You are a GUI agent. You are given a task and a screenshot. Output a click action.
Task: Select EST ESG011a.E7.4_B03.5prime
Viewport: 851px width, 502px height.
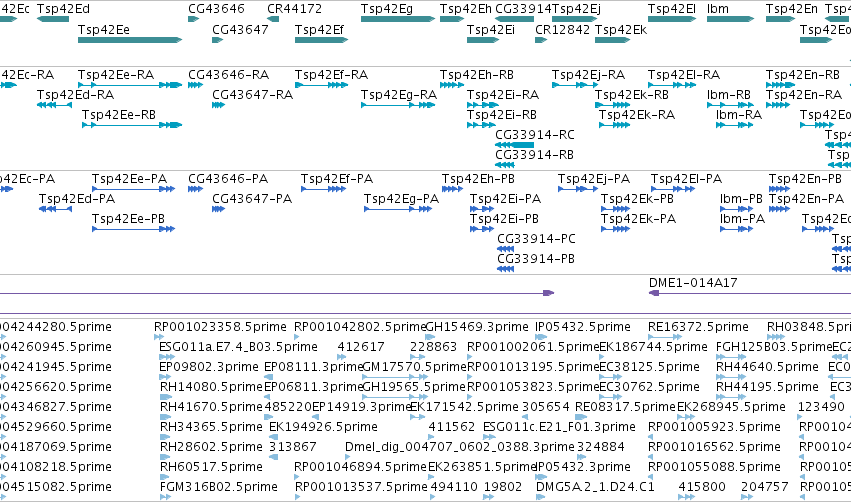[238, 347]
